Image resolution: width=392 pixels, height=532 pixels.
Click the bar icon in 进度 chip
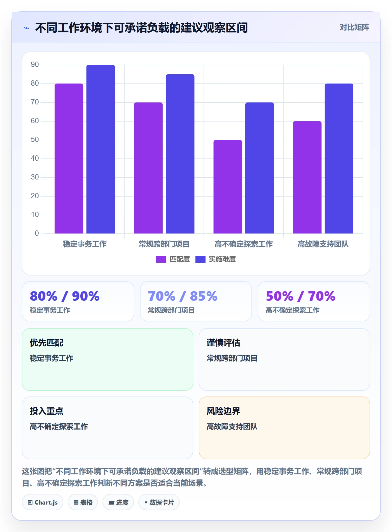(x=111, y=503)
